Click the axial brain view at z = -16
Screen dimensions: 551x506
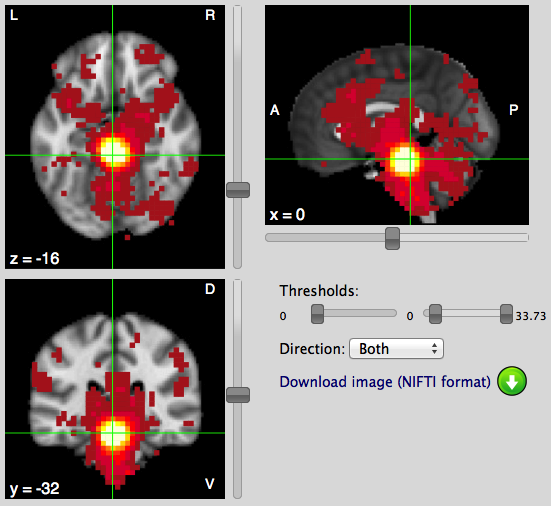115,137
